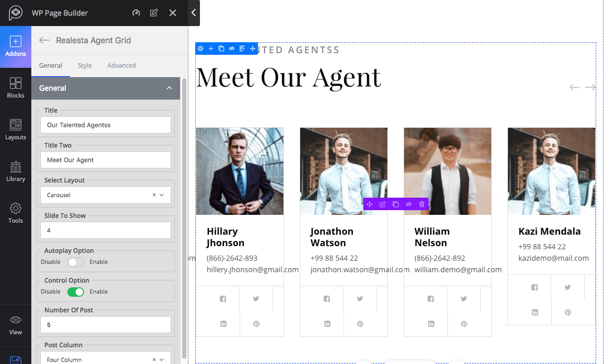Toggle the Control Option switch
The width and height of the screenshot is (604, 364).
click(76, 292)
